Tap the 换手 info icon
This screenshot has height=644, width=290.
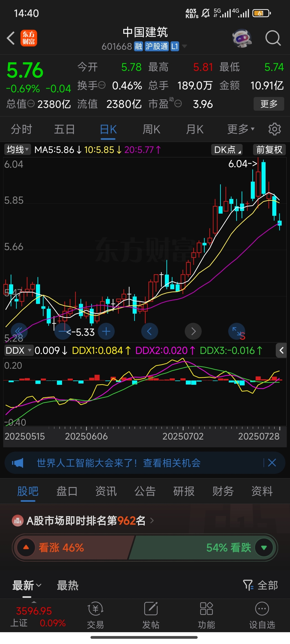click(102, 85)
